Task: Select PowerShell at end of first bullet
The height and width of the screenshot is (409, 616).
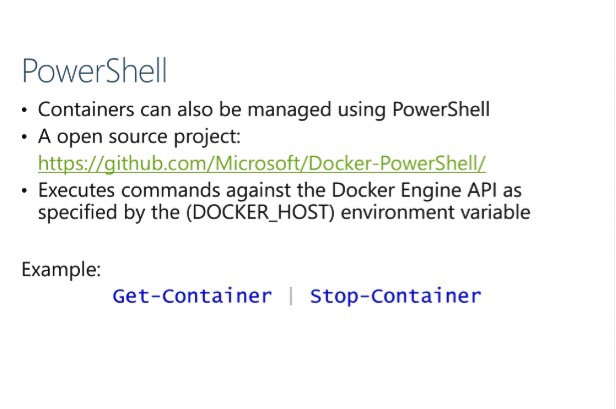Action: pos(441,109)
